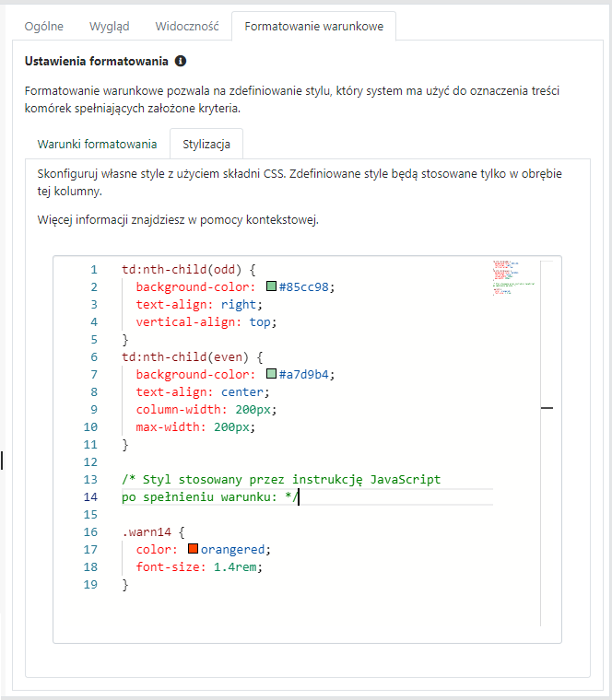The image size is (612, 700).
Task: Click the text-align: right declaration
Action: point(199,305)
